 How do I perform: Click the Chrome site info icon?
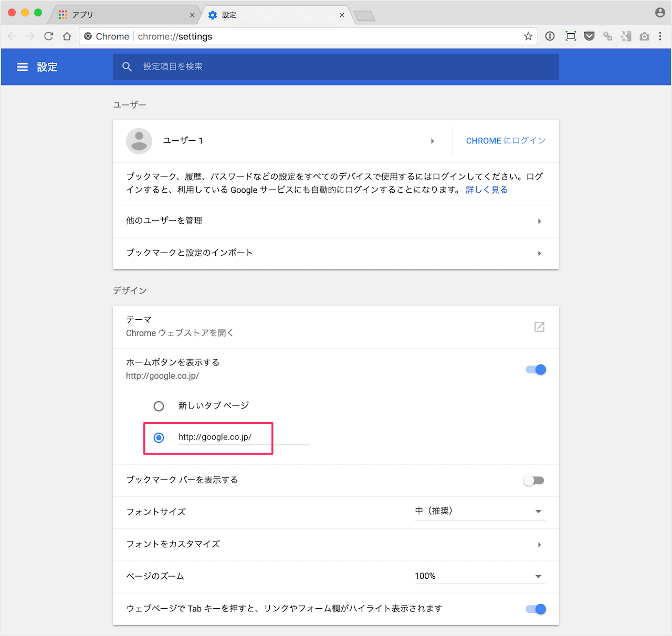click(x=88, y=36)
